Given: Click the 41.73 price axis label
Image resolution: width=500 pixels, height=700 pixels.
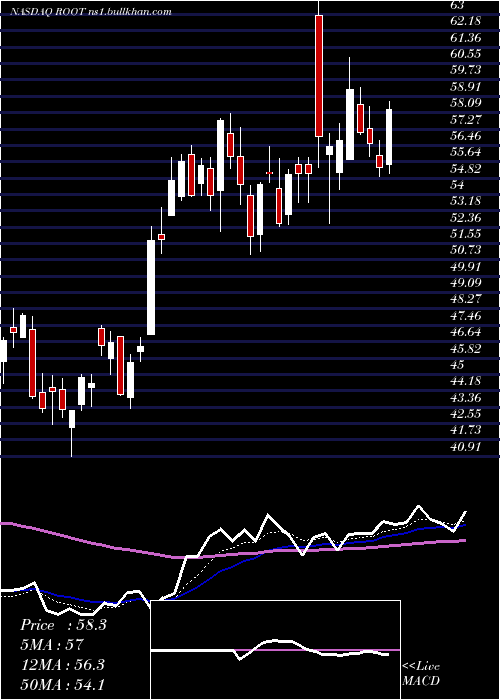Looking at the screenshot, I should click(x=466, y=430).
